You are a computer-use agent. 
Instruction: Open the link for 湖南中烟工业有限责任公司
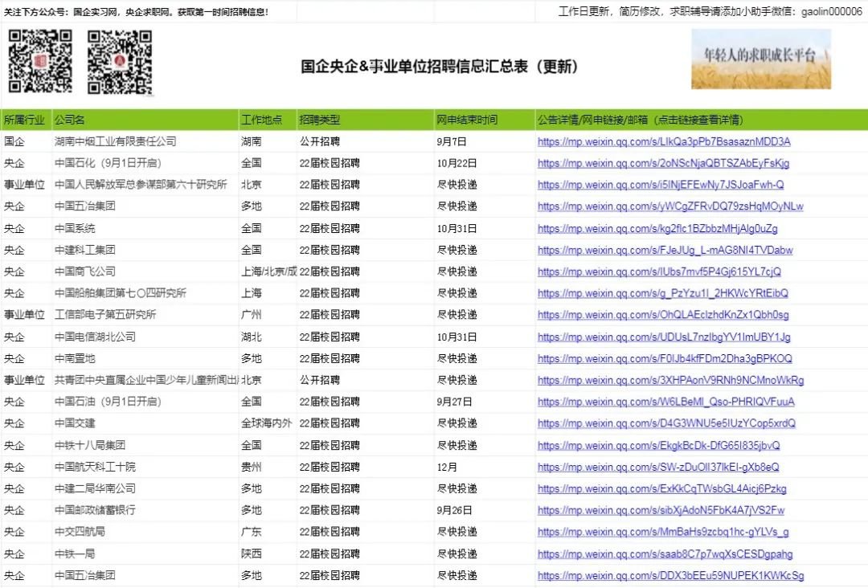point(664,142)
